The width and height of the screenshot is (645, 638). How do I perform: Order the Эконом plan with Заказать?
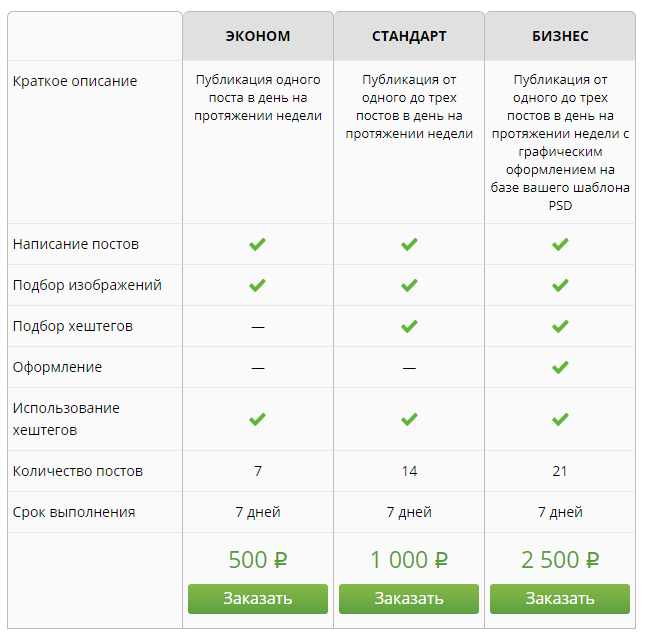(258, 599)
